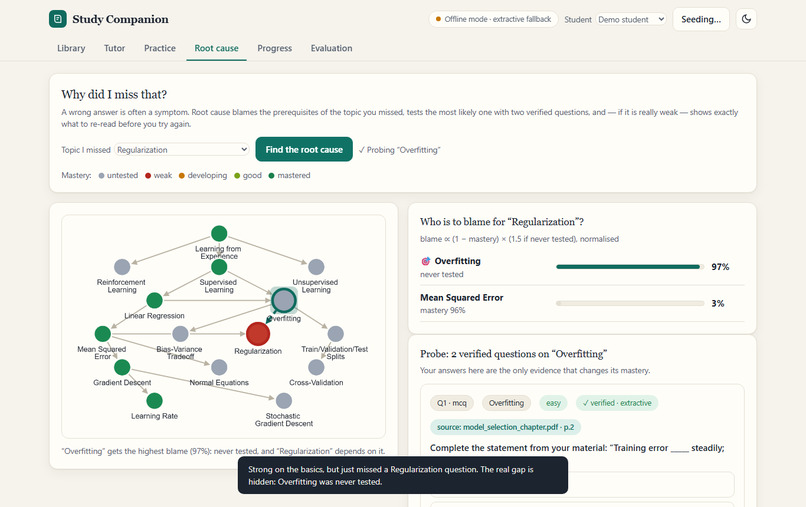Select the Train/Validation/Test Splits graph node
Image resolution: width=806 pixels, height=507 pixels.
click(x=336, y=334)
